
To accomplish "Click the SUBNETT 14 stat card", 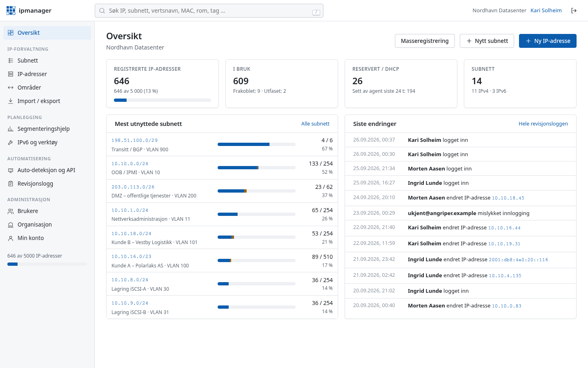I will (x=520, y=83).
